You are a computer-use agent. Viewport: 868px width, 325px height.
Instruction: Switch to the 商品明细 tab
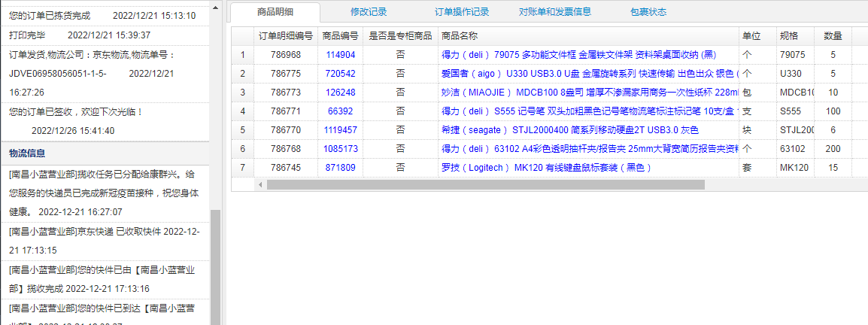coord(275,11)
